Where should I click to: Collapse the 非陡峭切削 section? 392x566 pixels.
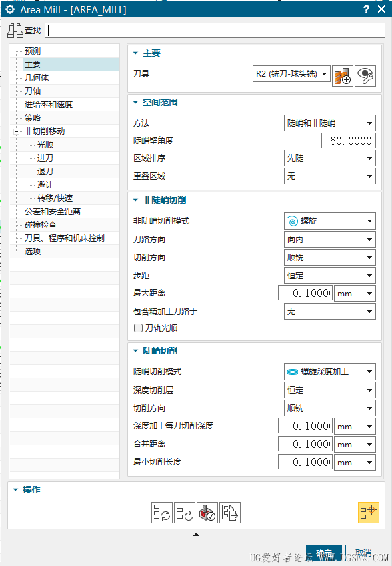(135, 200)
